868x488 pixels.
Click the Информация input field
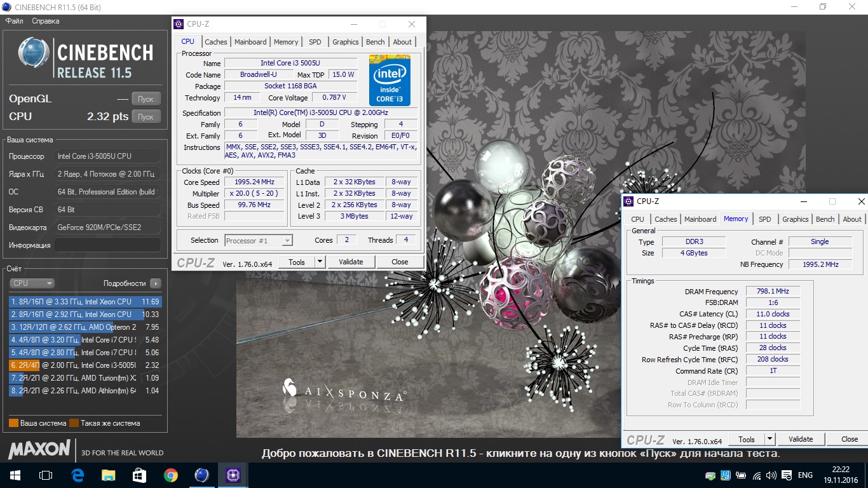click(107, 245)
